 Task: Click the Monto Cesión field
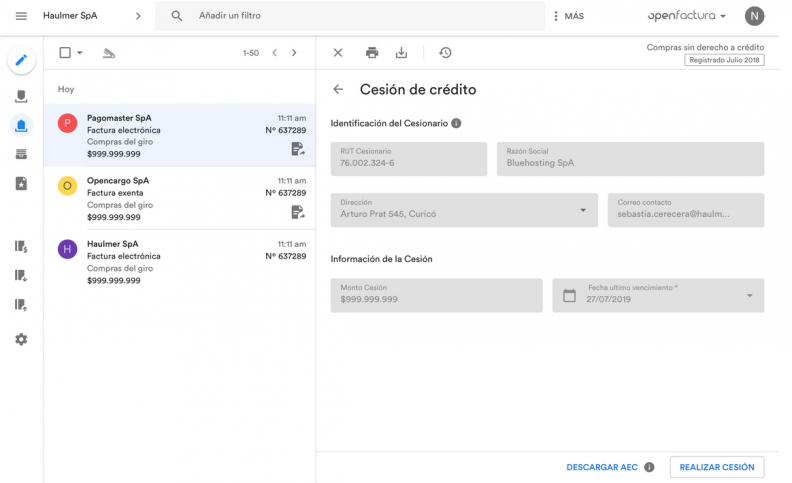(436, 295)
